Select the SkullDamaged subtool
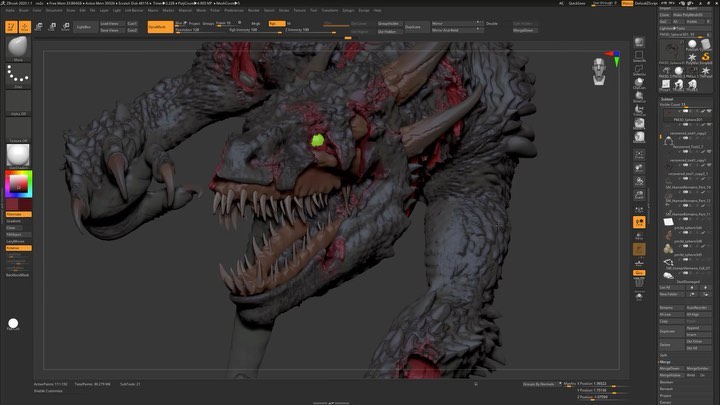 click(686, 278)
